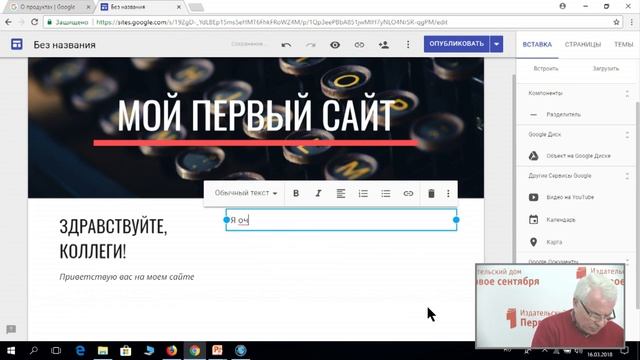Click the Загрузить option
Image resolution: width=640 pixels, height=360 pixels.
coord(606,69)
